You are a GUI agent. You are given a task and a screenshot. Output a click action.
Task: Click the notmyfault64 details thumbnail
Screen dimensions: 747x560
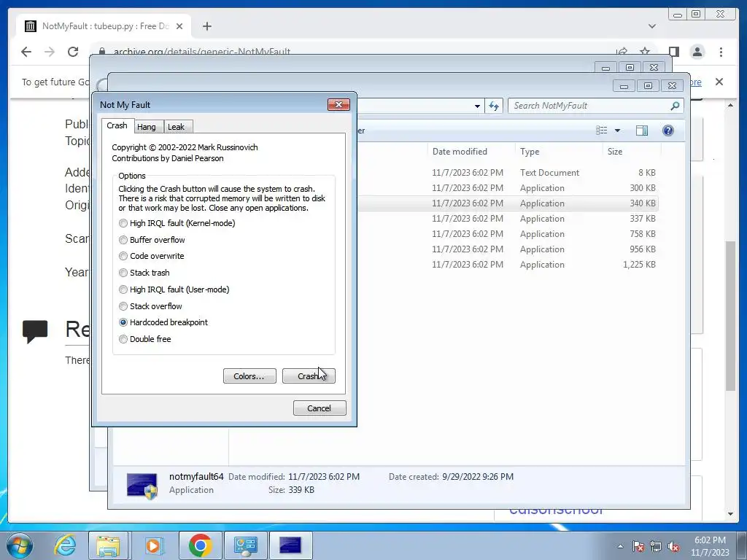[142, 485]
